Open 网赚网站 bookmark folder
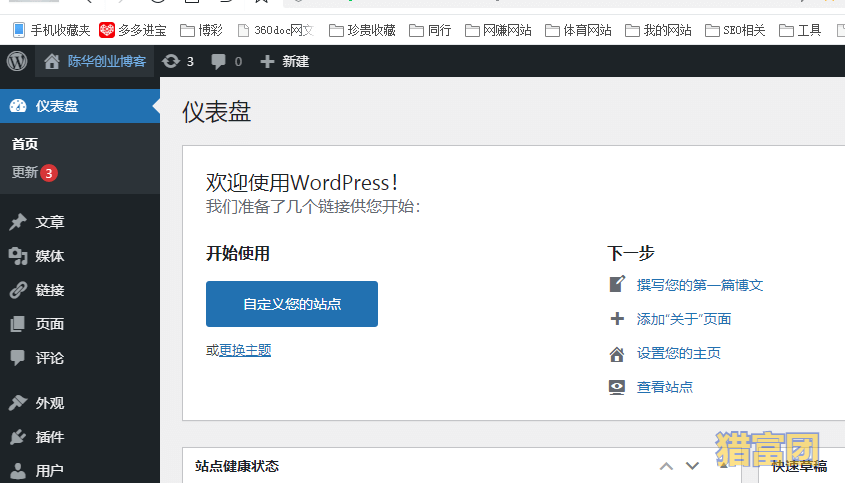This screenshot has width=845, height=483. [498, 30]
